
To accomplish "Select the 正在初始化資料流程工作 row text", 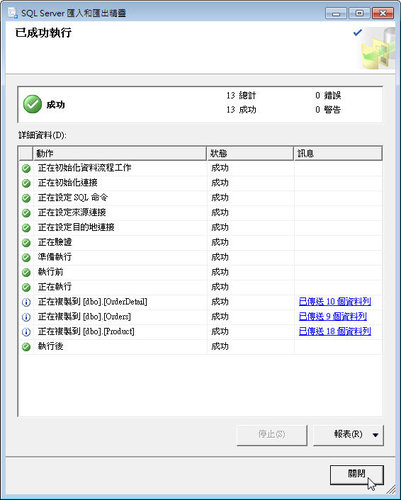I will [84, 168].
